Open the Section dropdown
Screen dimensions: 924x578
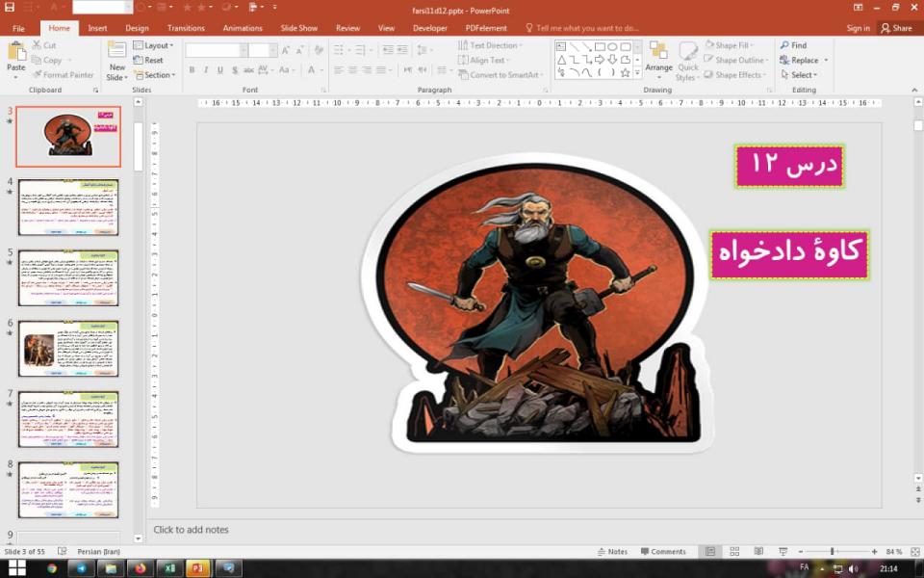(x=154, y=75)
